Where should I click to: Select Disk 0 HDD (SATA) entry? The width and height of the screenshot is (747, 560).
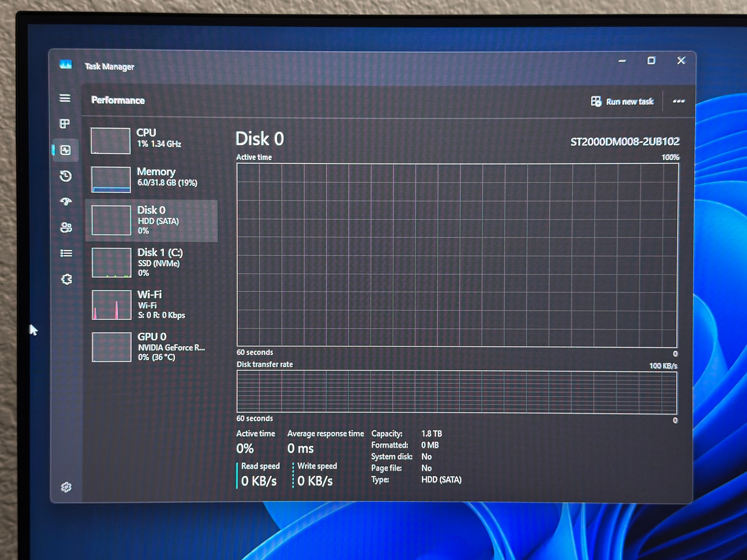tap(151, 221)
